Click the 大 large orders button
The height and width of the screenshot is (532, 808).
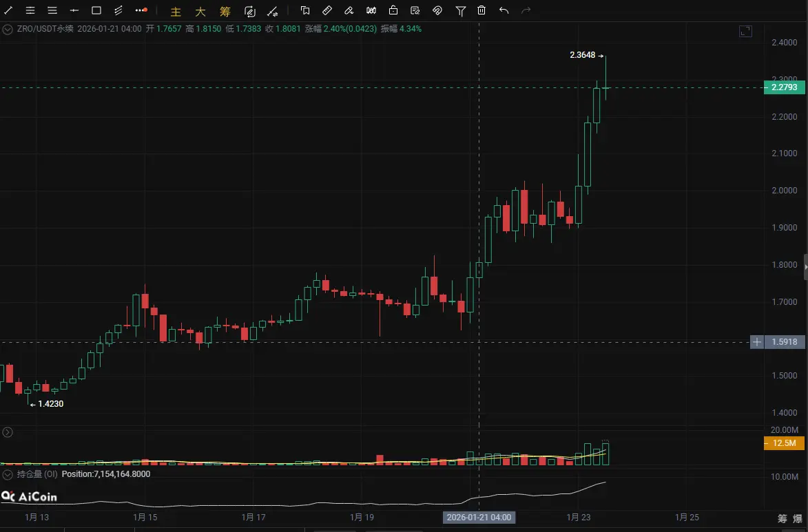click(200, 11)
